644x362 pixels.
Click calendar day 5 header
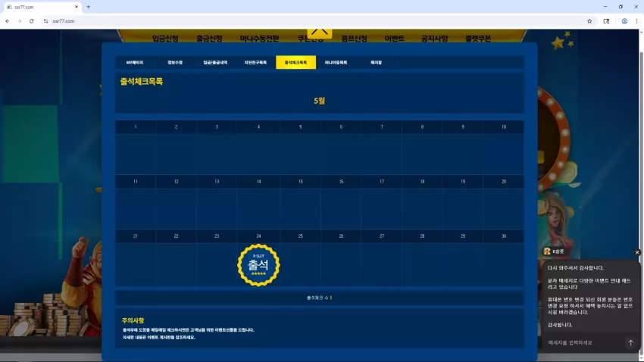point(301,126)
